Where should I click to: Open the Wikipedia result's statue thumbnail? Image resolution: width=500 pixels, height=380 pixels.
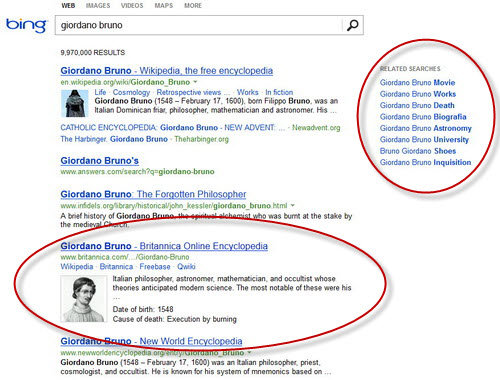[75, 103]
